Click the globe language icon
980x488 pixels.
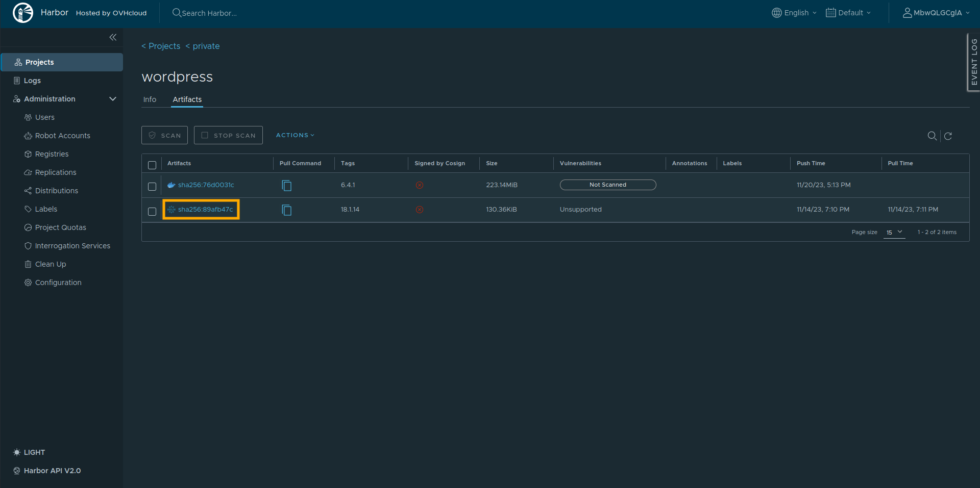tap(776, 13)
